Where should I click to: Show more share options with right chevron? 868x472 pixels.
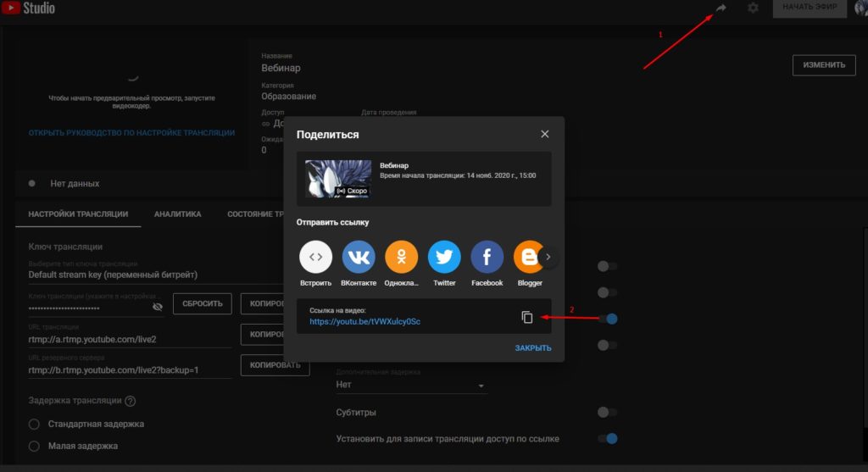click(548, 257)
